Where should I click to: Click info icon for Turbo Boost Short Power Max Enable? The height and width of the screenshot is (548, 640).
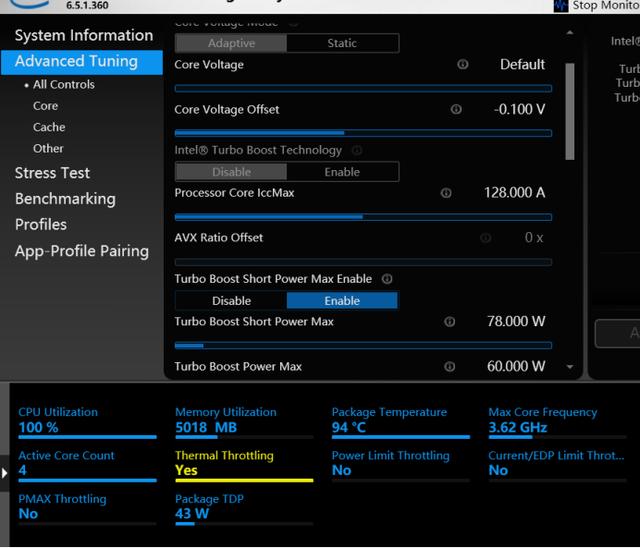click(x=387, y=279)
